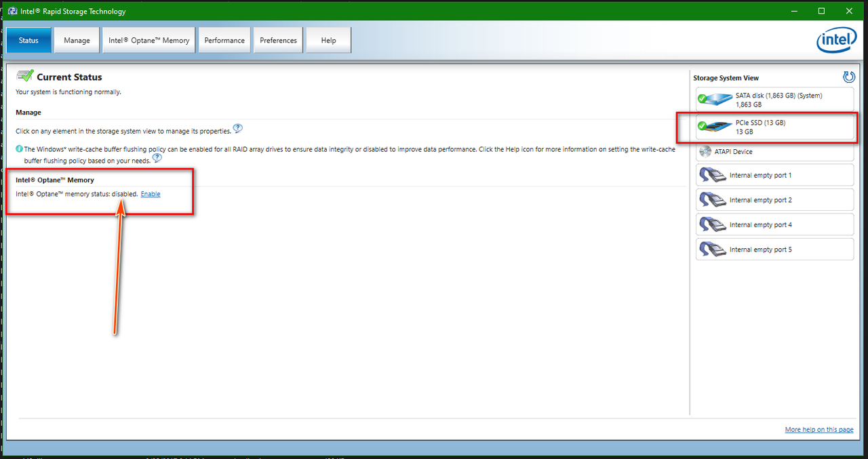
Task: Click the Storage System View heading
Action: point(726,78)
